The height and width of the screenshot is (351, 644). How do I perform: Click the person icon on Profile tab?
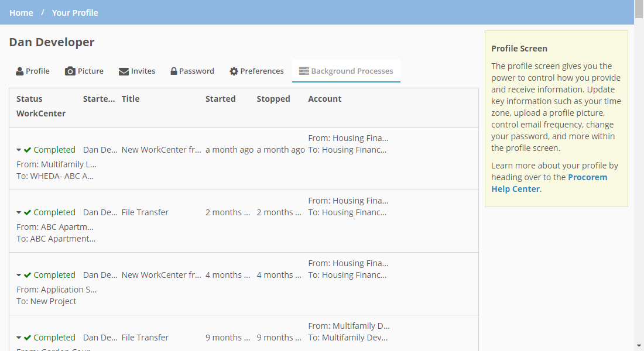pos(20,71)
